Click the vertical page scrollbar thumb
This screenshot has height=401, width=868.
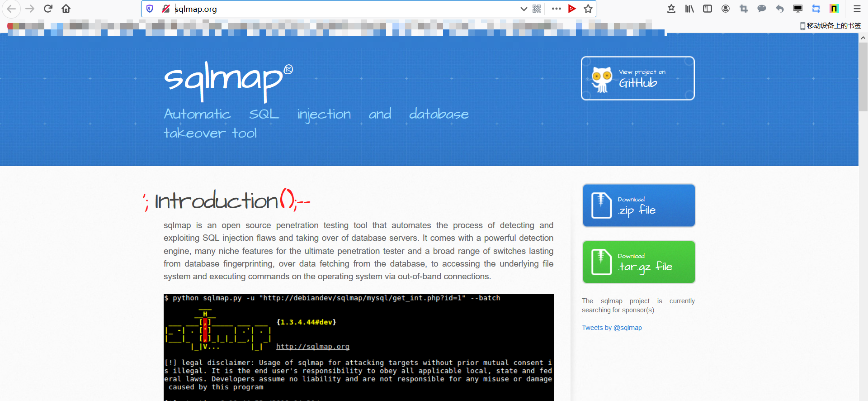(x=863, y=77)
